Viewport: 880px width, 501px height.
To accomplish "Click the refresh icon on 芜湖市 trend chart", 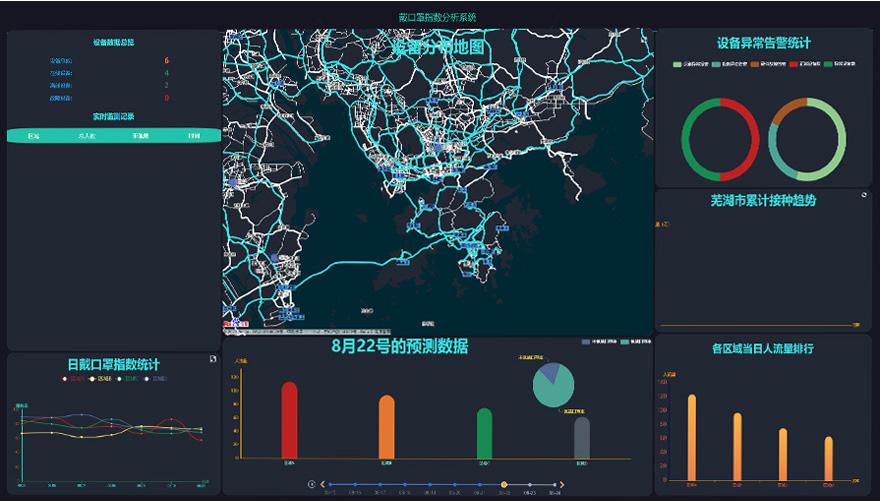I will [x=864, y=196].
